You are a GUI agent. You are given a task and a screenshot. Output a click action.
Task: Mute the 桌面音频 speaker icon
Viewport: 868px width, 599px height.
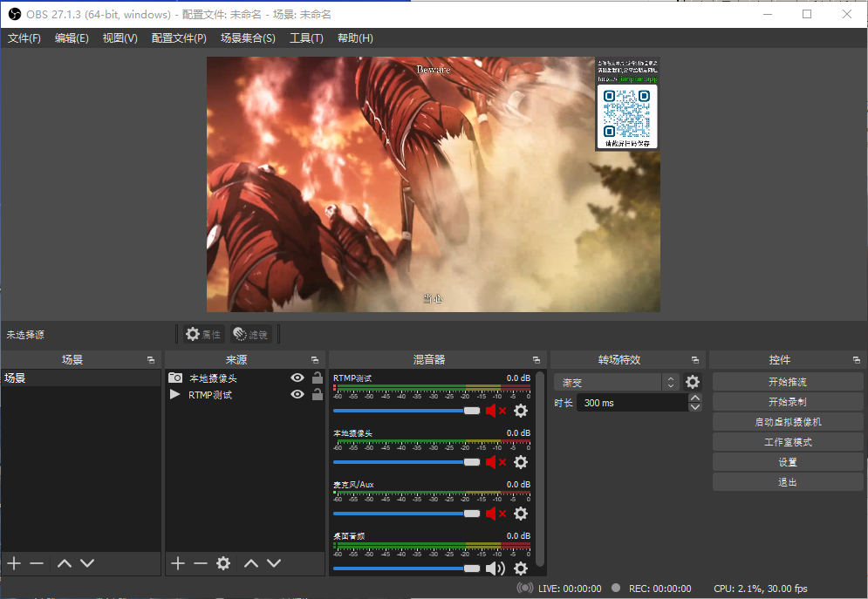coord(496,568)
